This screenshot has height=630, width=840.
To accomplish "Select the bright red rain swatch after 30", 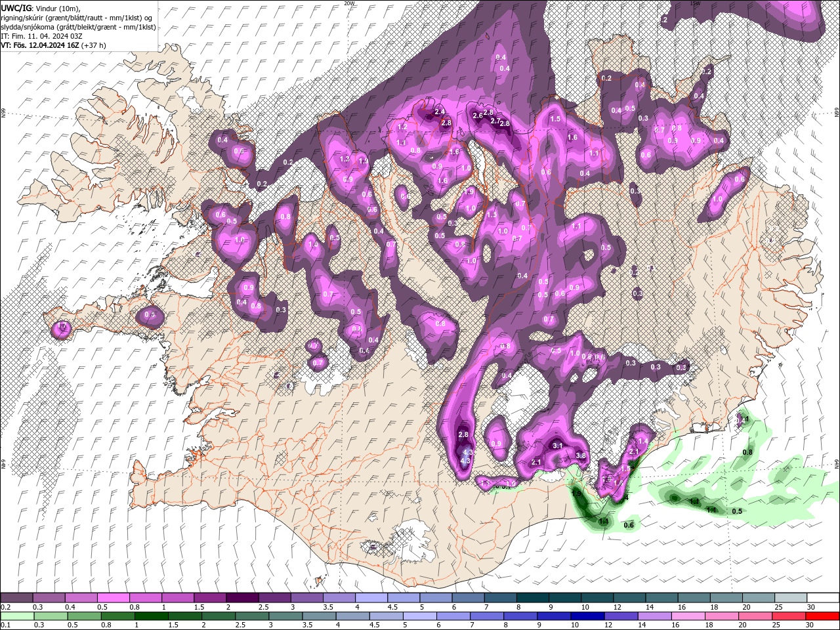I will [x=823, y=616].
